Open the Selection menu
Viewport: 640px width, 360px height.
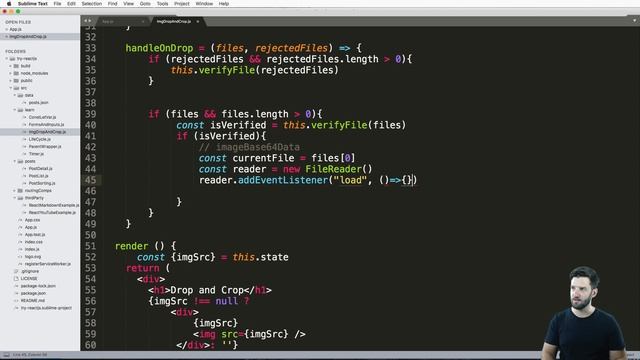pos(91,4)
